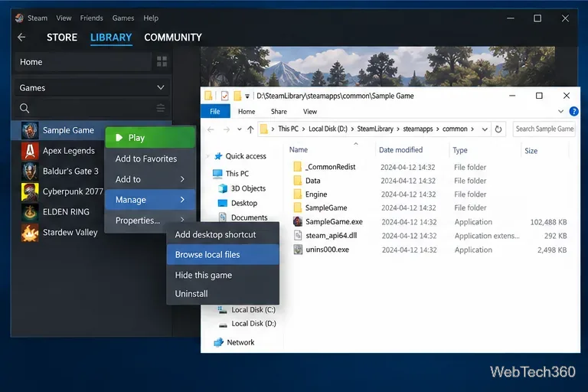This screenshot has height=392, width=588.
Task: Open the Friends menu in Steam
Action: click(92, 18)
